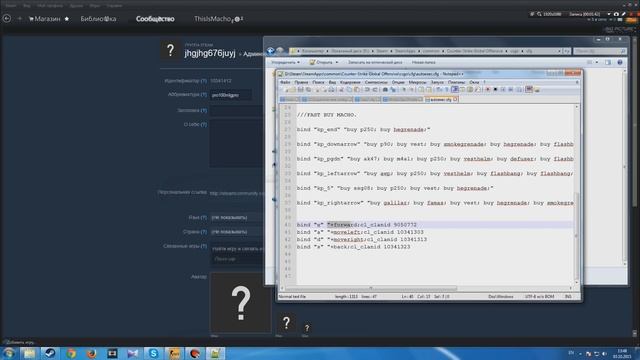640x360 pixels.
Task: Open the Синтаксисы menu in Notepad++
Action: pos(376,82)
